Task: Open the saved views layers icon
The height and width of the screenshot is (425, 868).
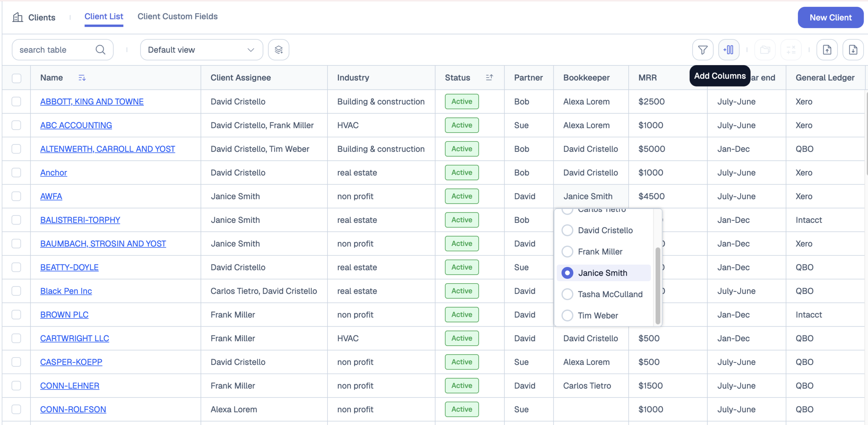Action: 279,50
